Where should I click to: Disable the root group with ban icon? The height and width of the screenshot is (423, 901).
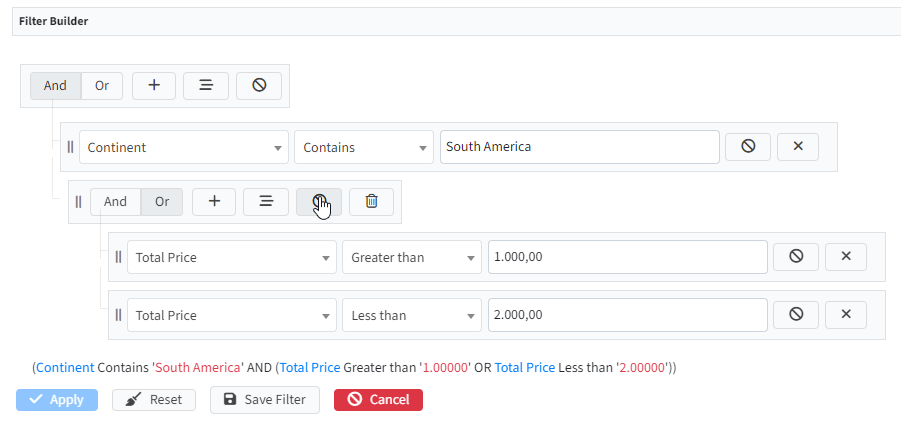(x=259, y=86)
